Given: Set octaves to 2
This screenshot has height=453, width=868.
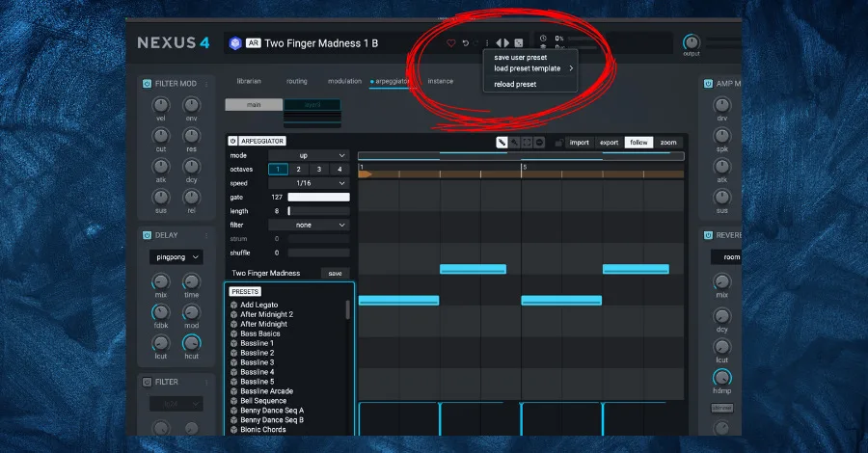Looking at the screenshot, I should pos(298,170).
